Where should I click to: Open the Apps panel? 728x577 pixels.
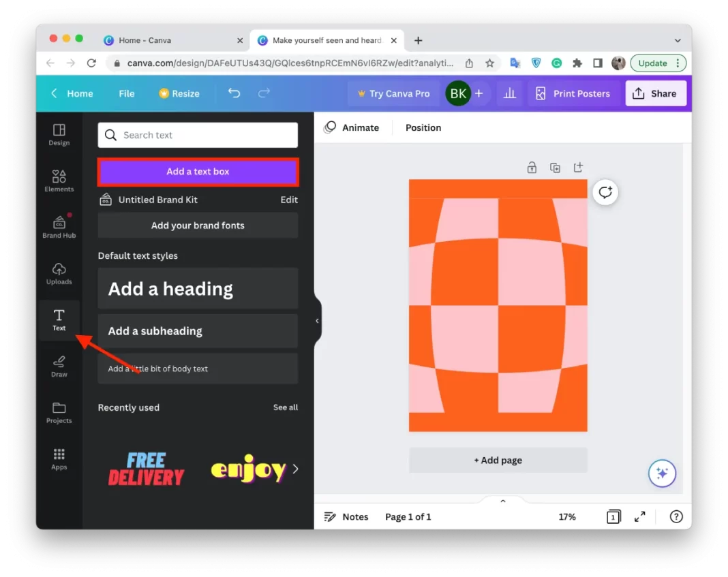point(59,459)
